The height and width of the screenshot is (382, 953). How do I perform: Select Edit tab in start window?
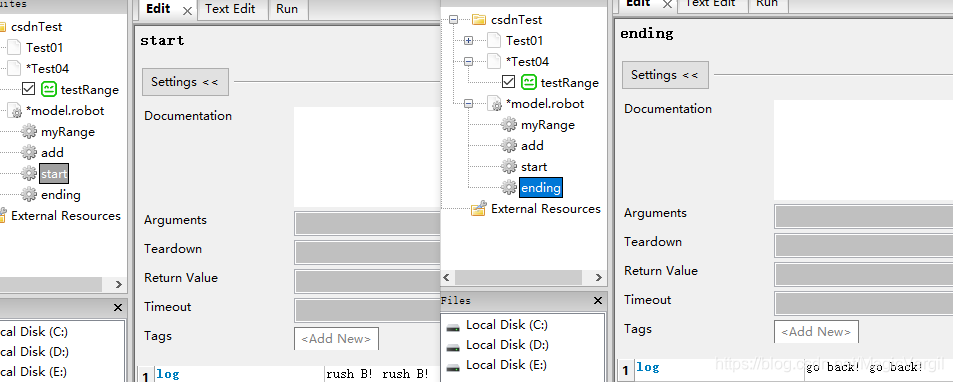(x=159, y=10)
